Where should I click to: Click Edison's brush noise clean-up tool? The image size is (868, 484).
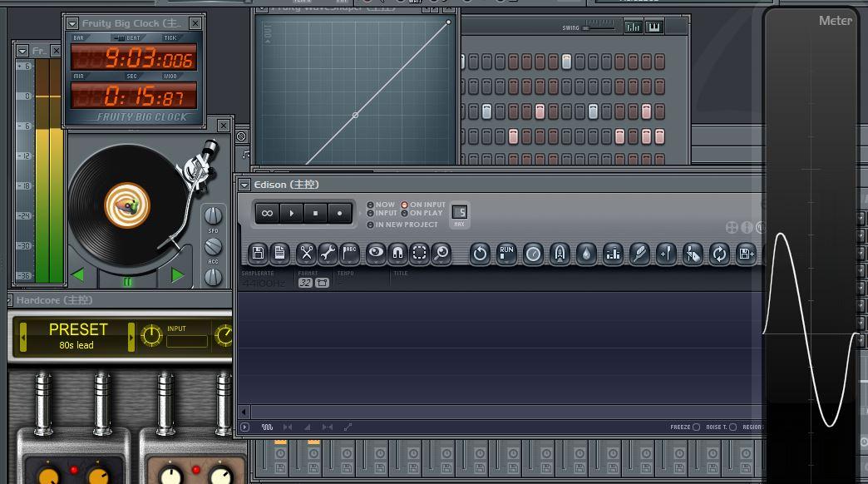point(639,254)
